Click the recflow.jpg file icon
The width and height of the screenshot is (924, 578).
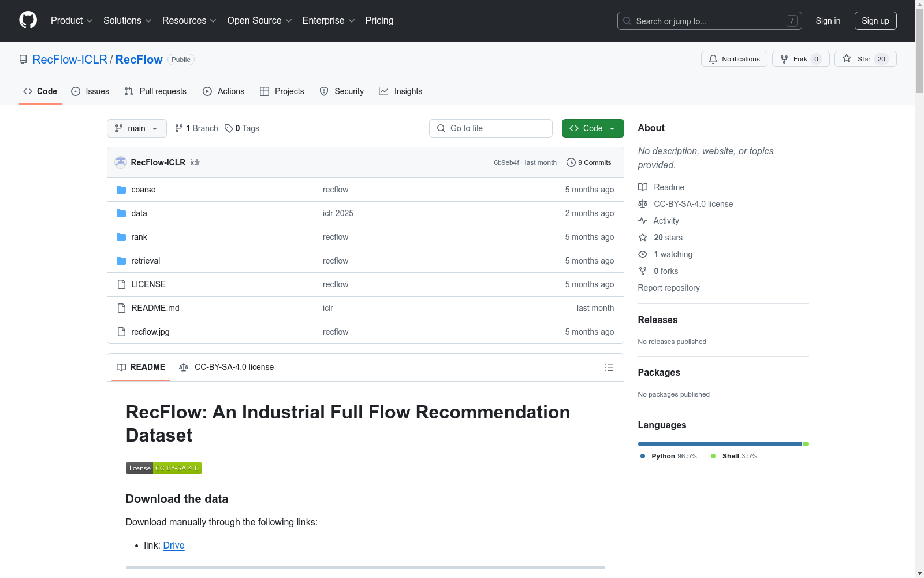[x=121, y=332]
